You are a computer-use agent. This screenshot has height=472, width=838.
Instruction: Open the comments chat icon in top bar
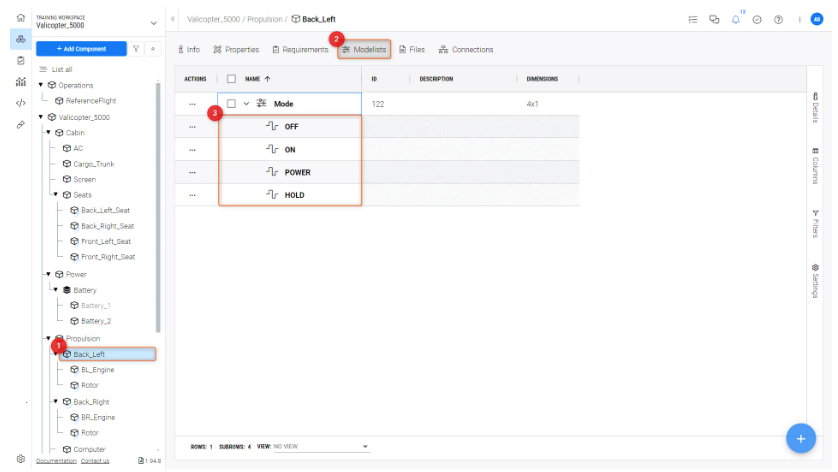pyautogui.click(x=714, y=19)
